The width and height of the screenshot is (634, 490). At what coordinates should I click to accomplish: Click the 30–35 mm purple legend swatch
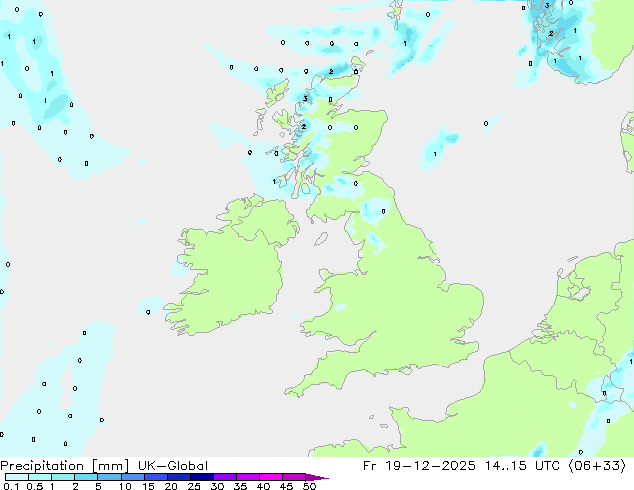tap(224, 477)
